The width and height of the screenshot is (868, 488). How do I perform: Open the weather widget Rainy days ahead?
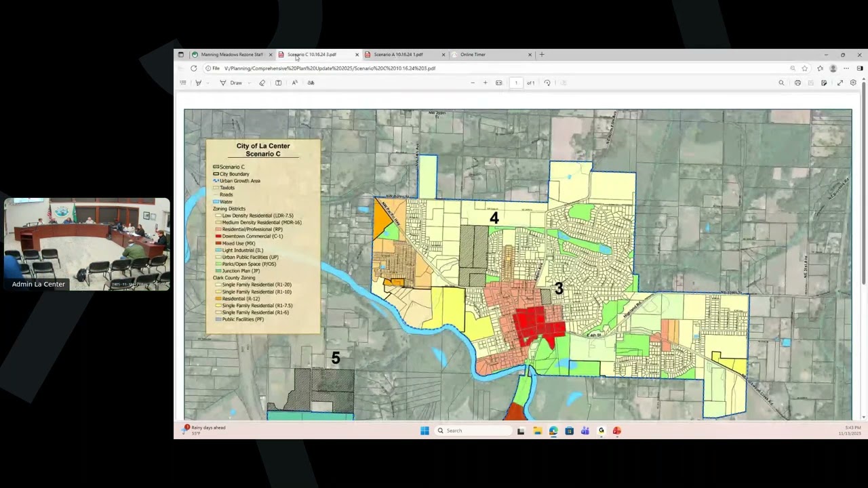tap(204, 430)
